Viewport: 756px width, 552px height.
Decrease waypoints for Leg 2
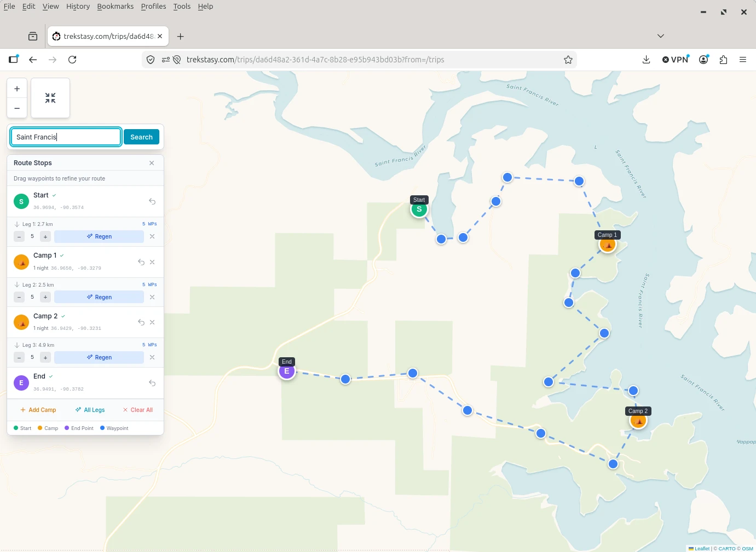[x=19, y=297]
